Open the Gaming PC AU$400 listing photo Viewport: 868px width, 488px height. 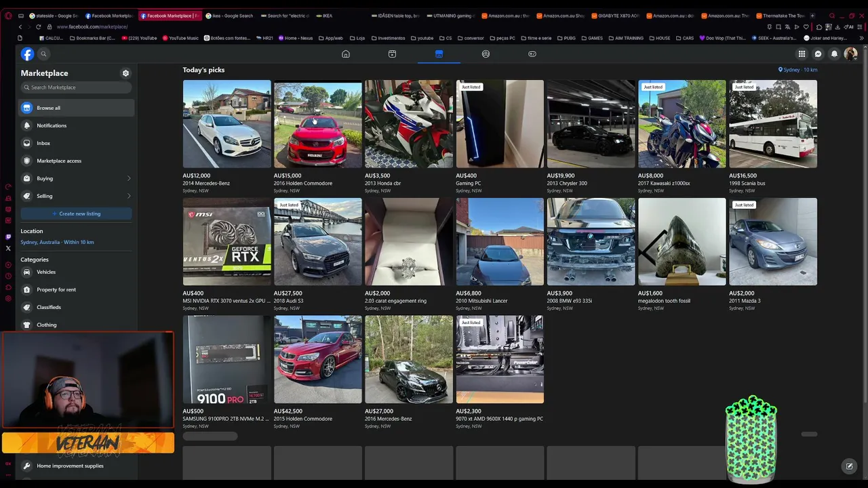click(x=500, y=124)
